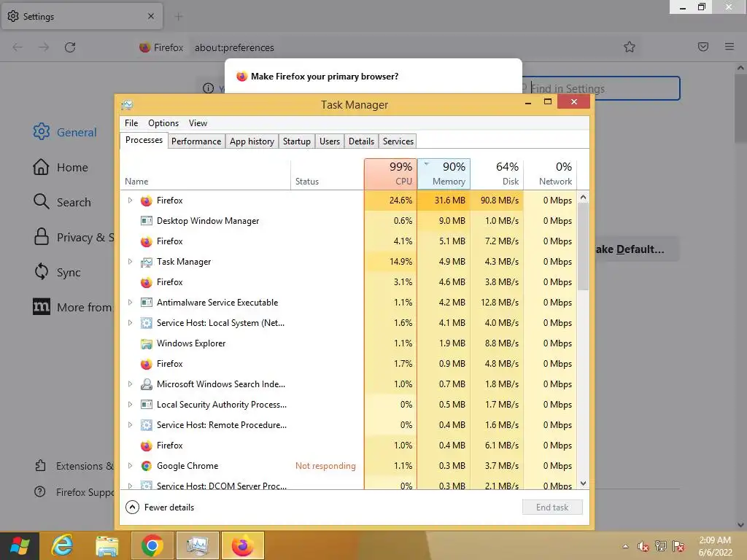Screen dimensions: 747x560
Task: Sort processes by the Memory column
Action: 444,174
